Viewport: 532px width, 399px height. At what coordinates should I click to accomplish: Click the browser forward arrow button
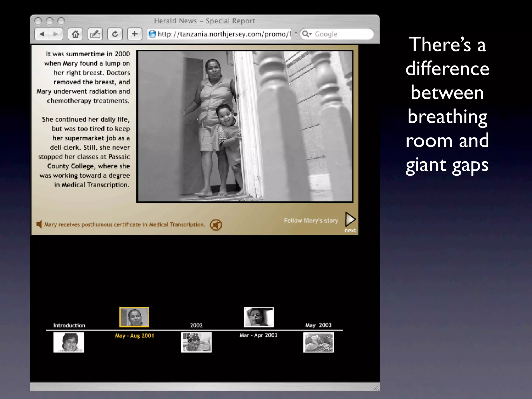point(56,34)
